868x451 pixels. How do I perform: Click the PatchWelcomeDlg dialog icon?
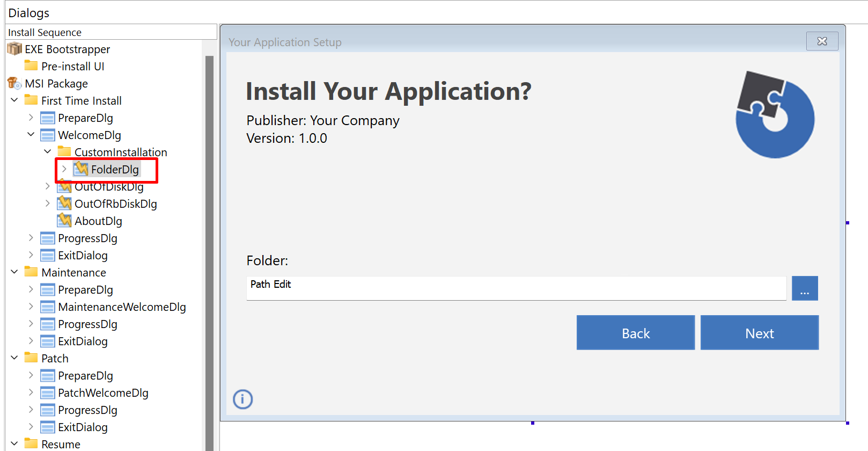click(x=48, y=393)
